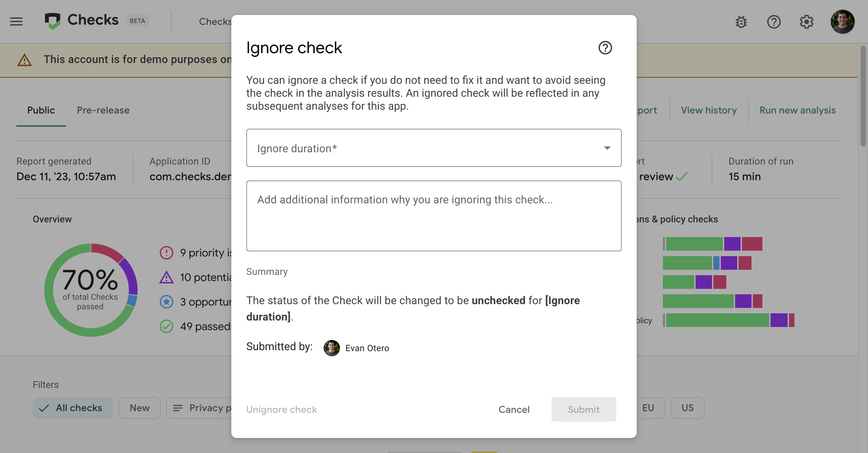
Task: Click the demo account warning triangle icon
Action: pos(25,60)
